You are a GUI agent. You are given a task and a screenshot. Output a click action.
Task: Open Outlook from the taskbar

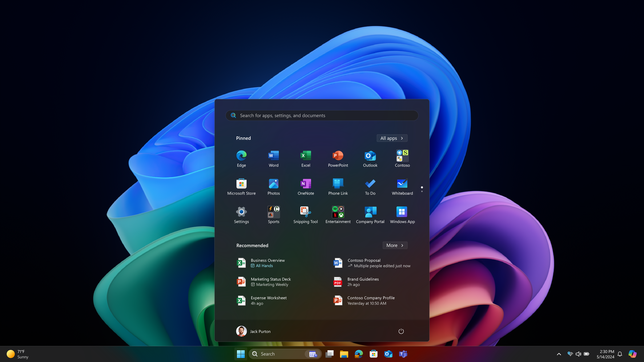(388, 354)
